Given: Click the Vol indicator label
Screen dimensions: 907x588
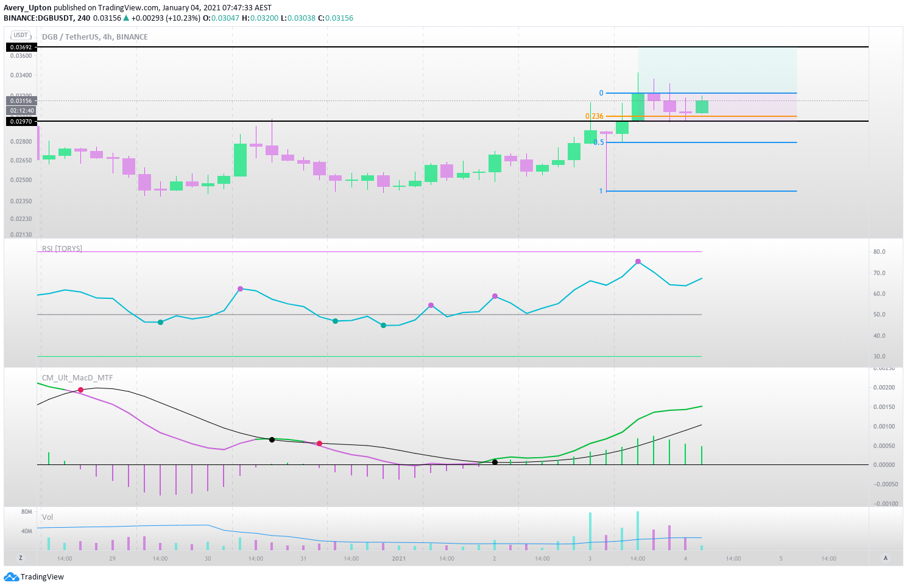Looking at the screenshot, I should pyautogui.click(x=48, y=517).
